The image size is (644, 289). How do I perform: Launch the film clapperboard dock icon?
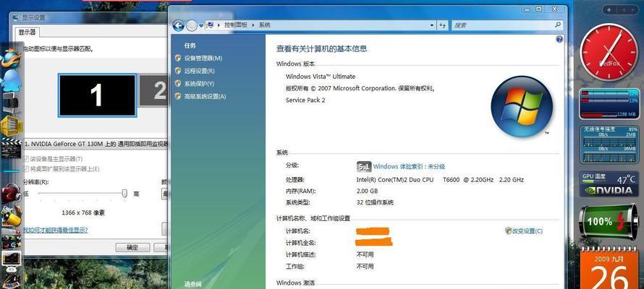[x=11, y=147]
